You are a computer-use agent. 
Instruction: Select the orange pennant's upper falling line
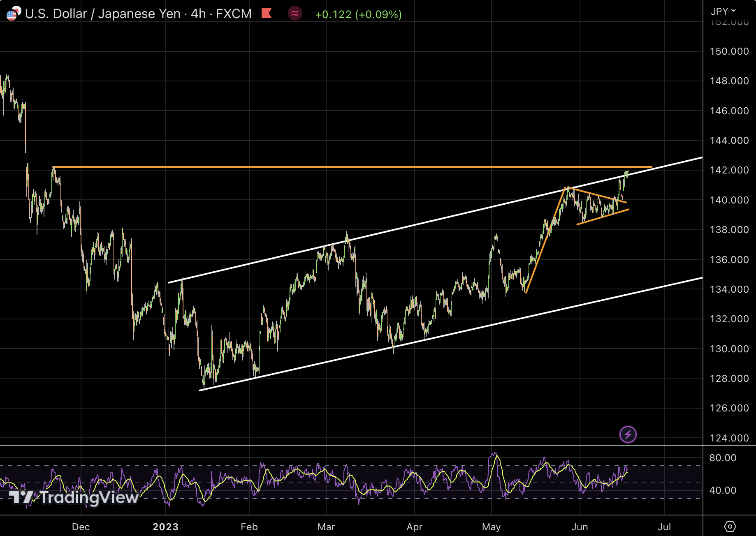pos(597,195)
